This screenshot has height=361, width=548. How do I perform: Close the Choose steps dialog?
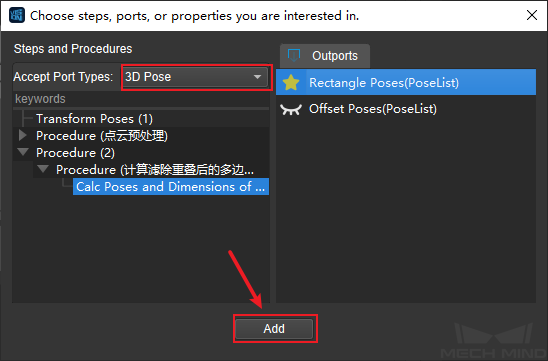(532, 15)
